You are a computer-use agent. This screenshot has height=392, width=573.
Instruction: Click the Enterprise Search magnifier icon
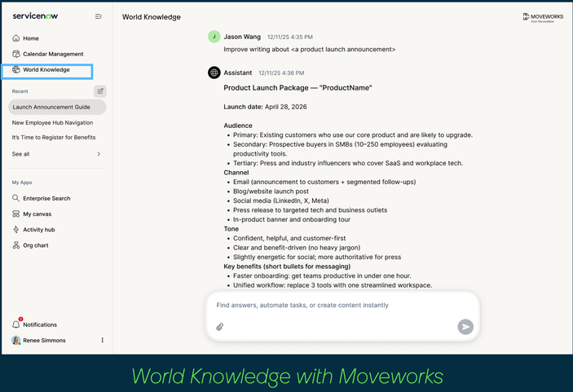[15, 198]
